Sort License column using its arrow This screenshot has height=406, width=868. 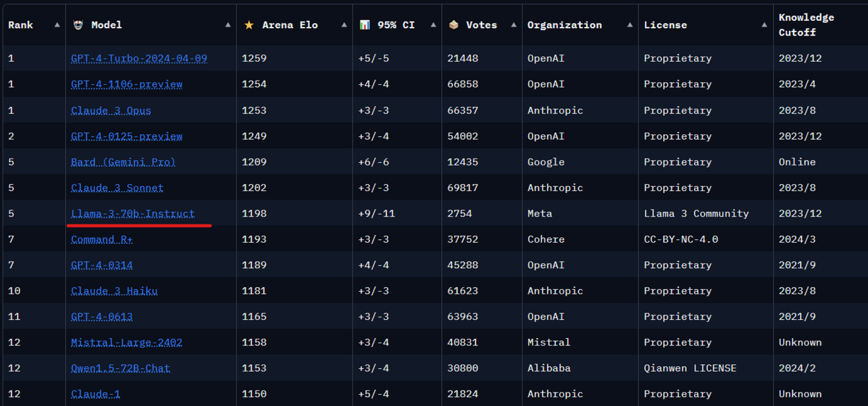764,25
